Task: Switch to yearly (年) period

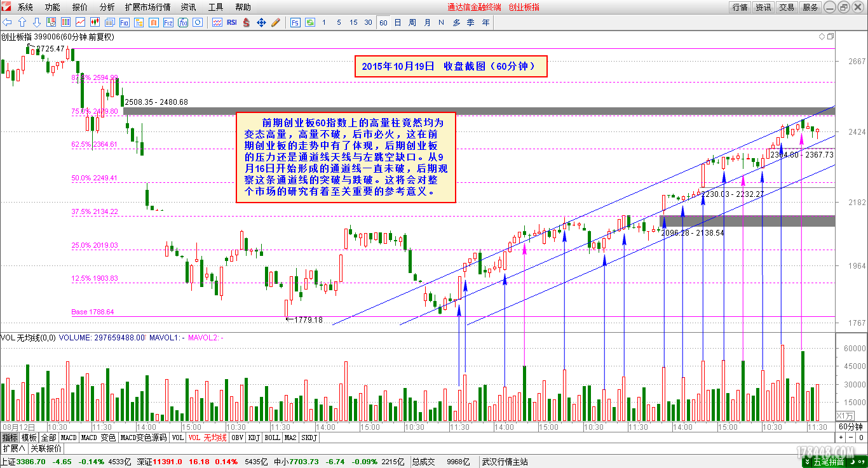Action: (485, 22)
